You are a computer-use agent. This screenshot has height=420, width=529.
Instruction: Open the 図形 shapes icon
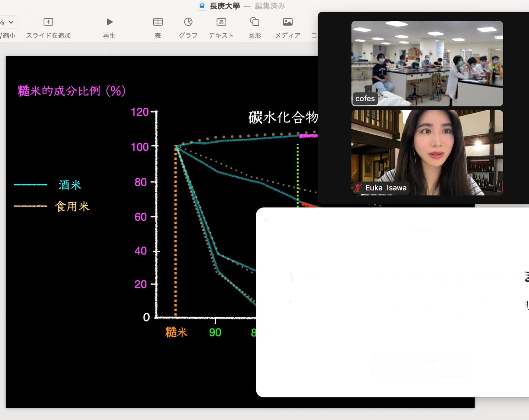[x=255, y=22]
